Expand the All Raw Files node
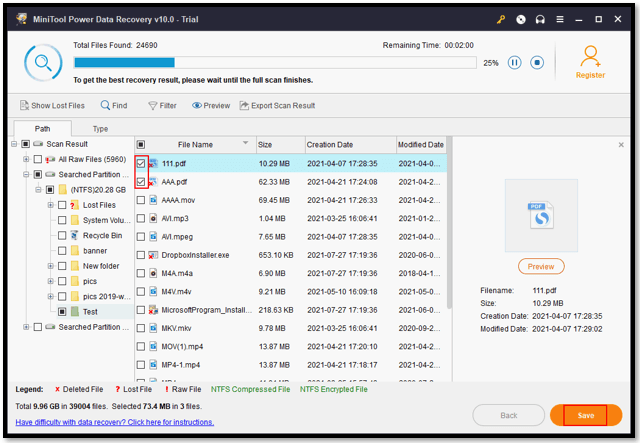 [26, 159]
